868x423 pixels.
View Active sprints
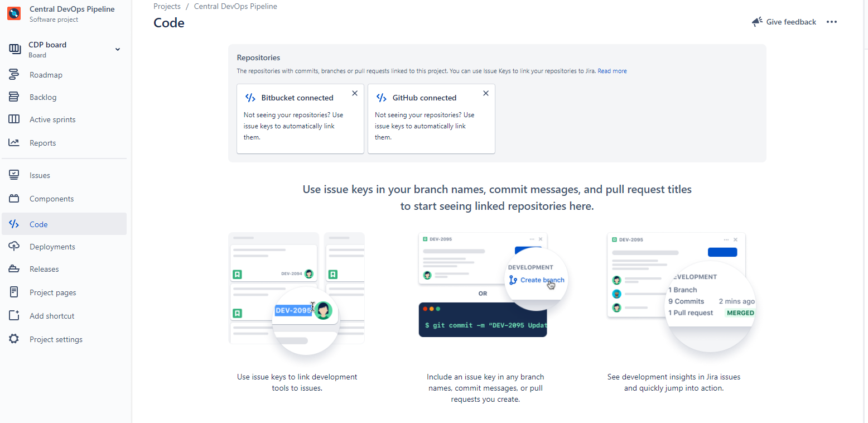click(x=53, y=119)
